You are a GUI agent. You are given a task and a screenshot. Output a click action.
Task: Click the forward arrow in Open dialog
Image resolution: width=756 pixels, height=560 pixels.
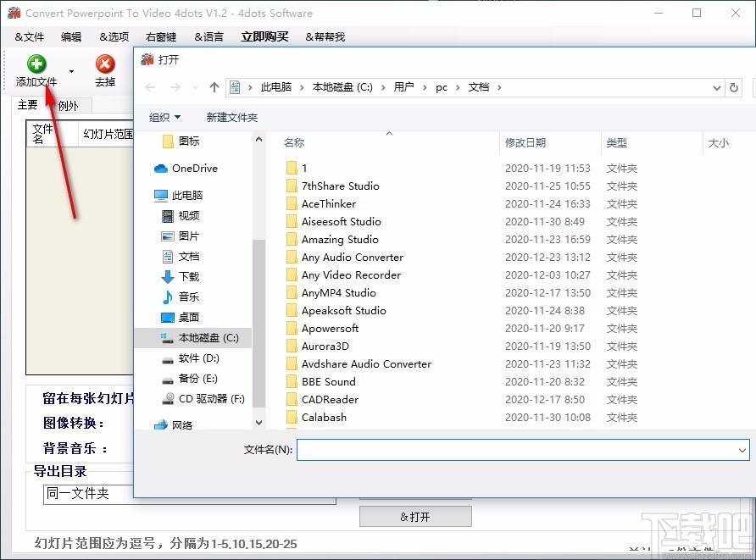coord(175,87)
